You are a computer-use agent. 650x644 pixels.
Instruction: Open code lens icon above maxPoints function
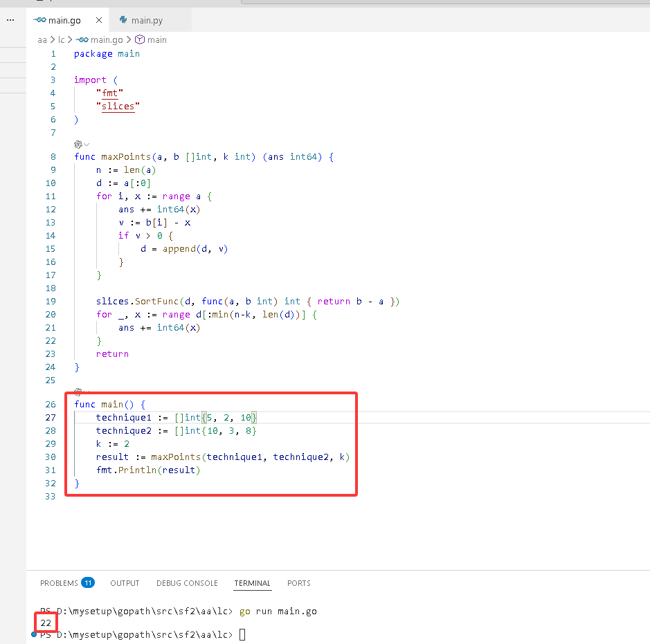coord(78,145)
